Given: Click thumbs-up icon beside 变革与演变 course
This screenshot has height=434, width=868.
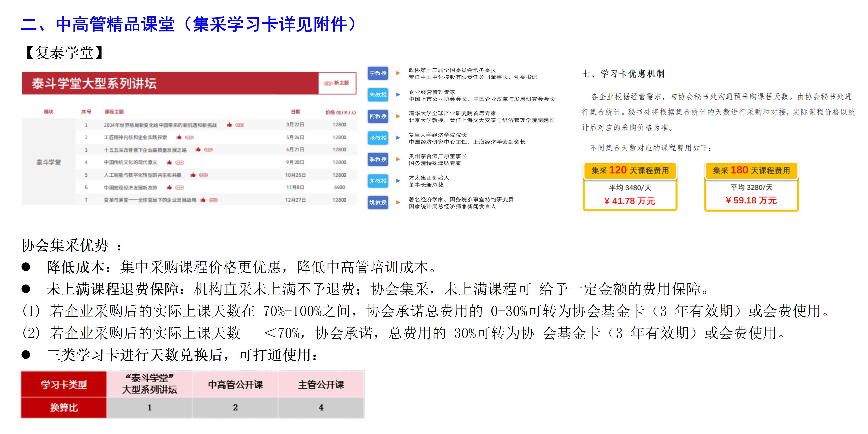Looking at the screenshot, I should point(203,200).
